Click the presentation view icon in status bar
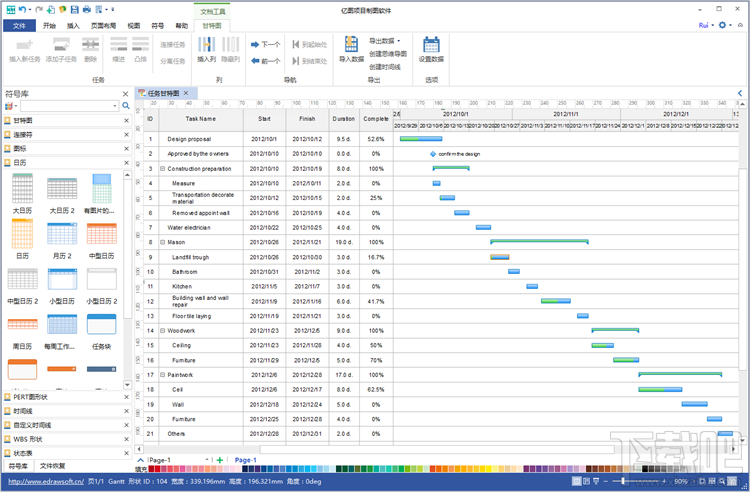Screen dimensions: 750x492 click(x=596, y=481)
